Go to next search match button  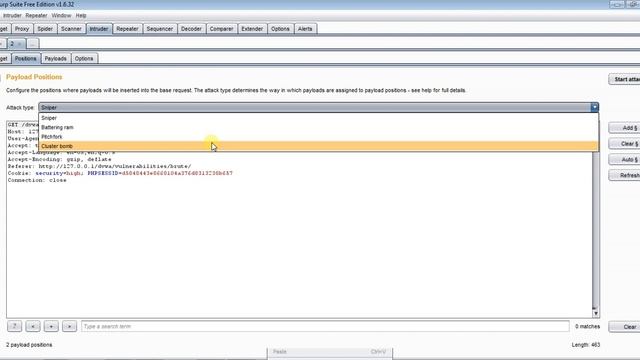pyautogui.click(x=69, y=326)
